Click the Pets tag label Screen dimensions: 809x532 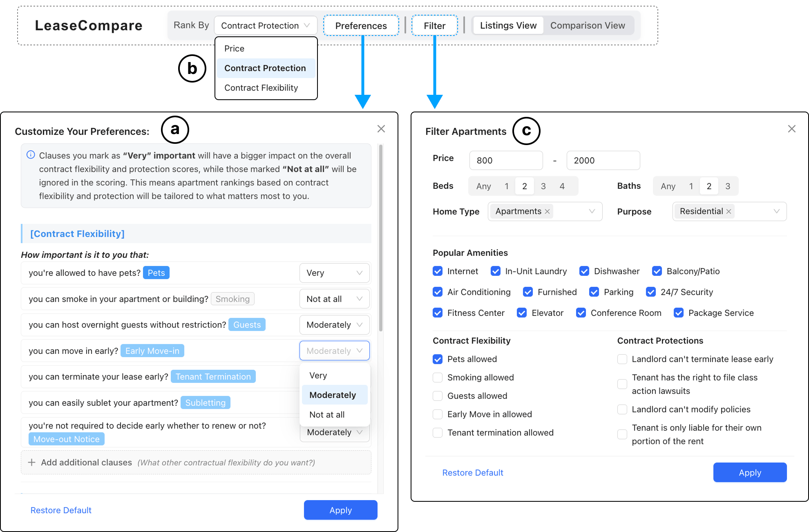click(x=156, y=273)
